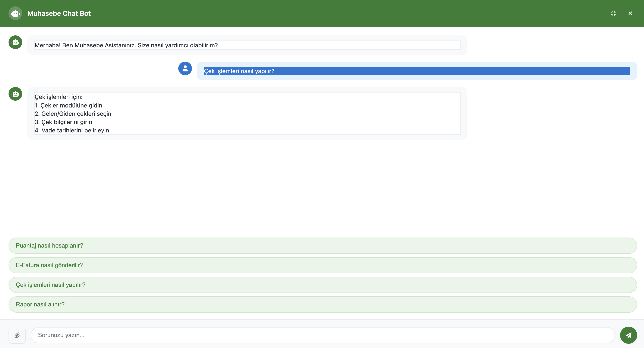
Task: Click the 'Merhaba! Ben Muhasebe Asistanınız' greeting text
Action: coord(126,45)
